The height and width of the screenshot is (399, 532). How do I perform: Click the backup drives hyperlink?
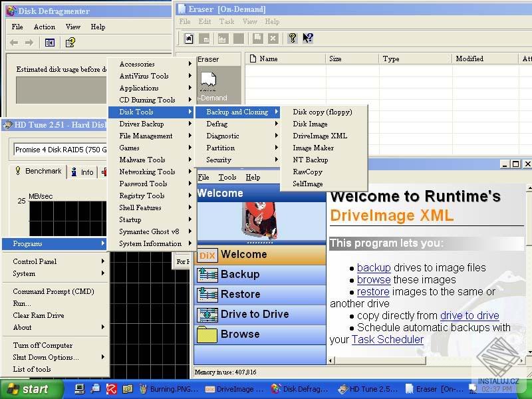point(373,267)
